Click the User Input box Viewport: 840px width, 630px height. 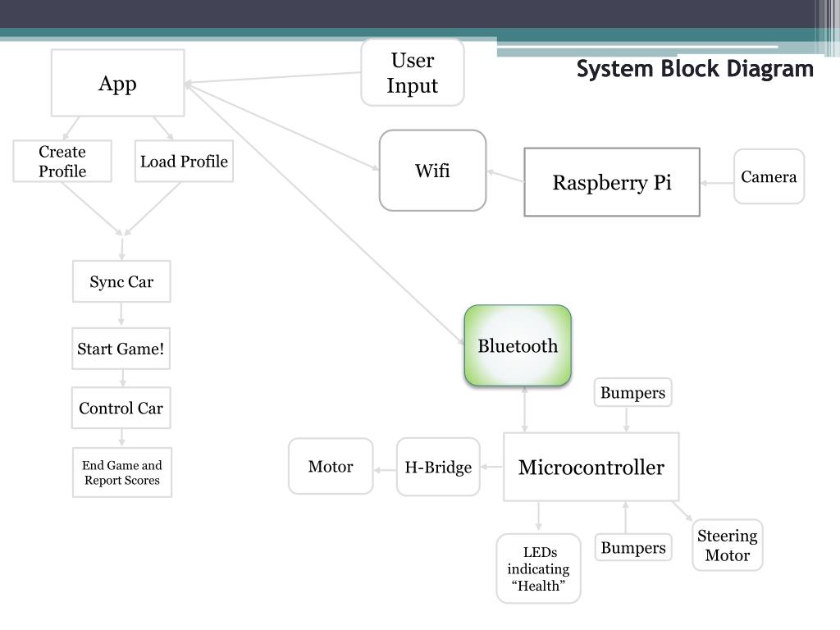(413, 72)
